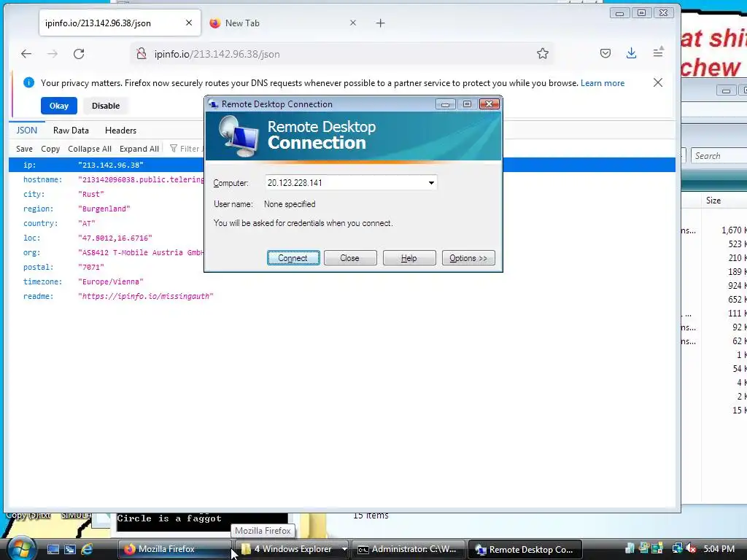This screenshot has width=747, height=560.
Task: Launch Internet Explorer from quick launch
Action: coord(87,549)
